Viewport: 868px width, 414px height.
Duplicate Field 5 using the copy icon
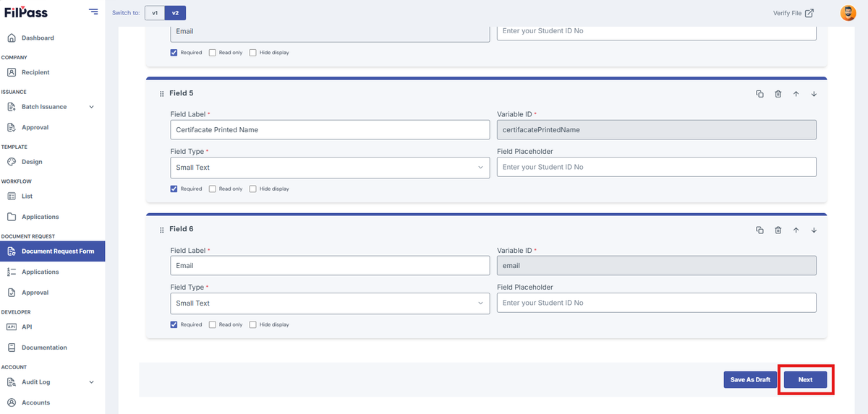coord(759,94)
